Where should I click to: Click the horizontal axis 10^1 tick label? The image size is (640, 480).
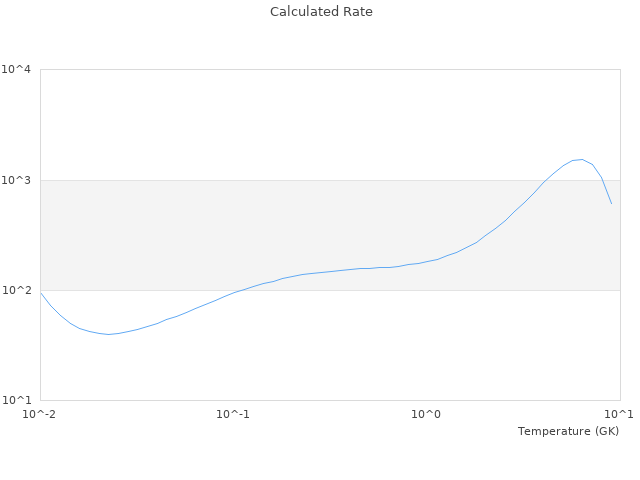pyautogui.click(x=619, y=414)
